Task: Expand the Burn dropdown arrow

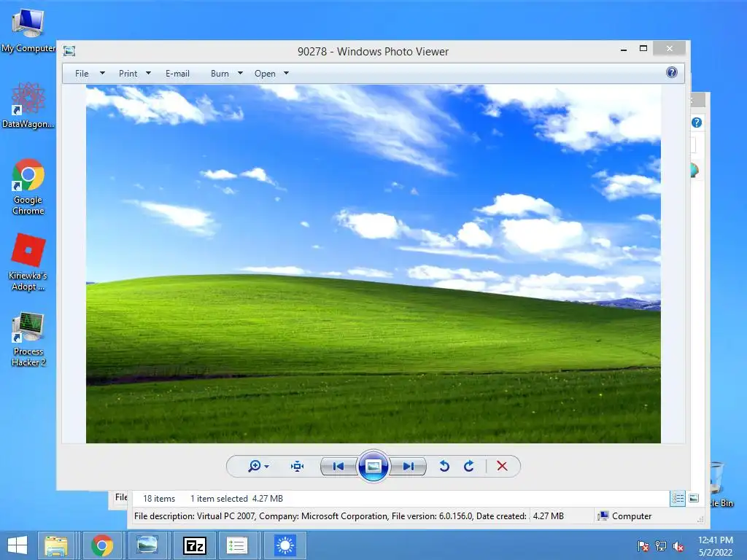Action: tap(240, 74)
